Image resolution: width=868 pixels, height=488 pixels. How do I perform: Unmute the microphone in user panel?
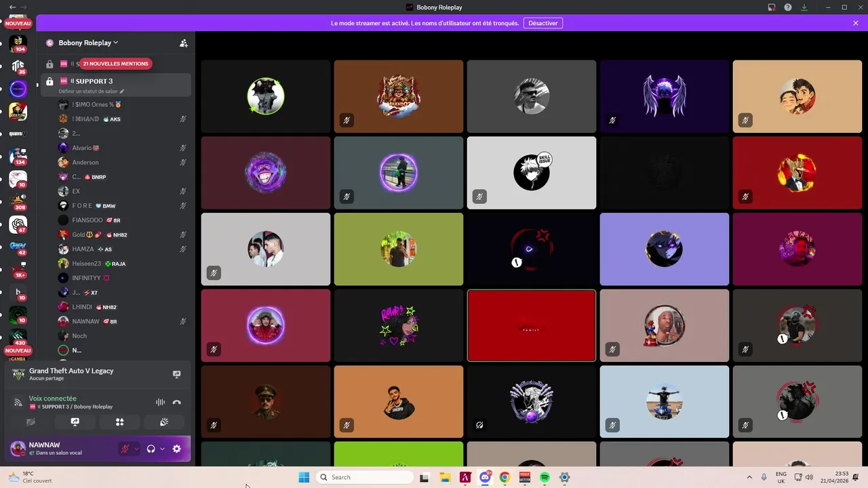pos(125,449)
